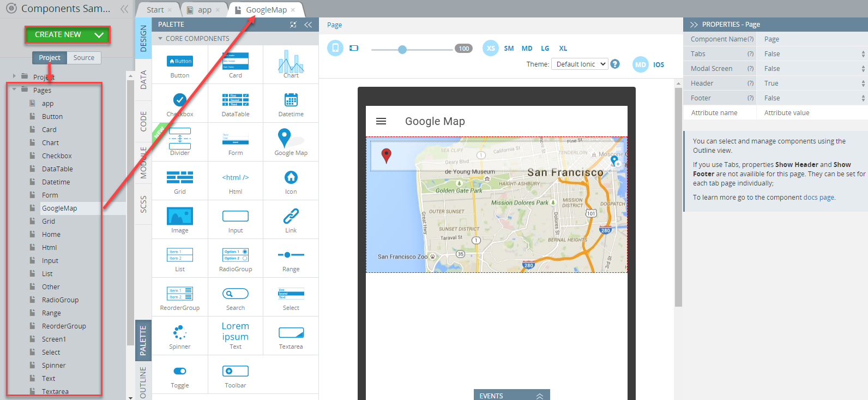Screen dimensions: 868x400
Task: Open the CODE side tab
Action: 143,121
